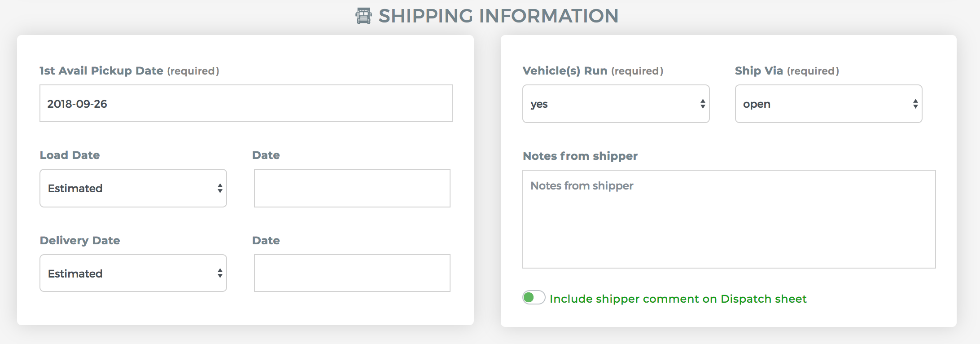Focus the Date field beside Load Date

pyautogui.click(x=352, y=188)
